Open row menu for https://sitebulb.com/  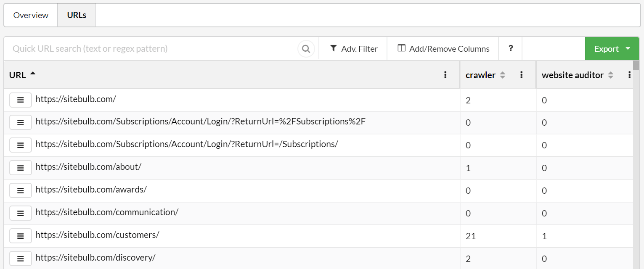click(x=20, y=100)
